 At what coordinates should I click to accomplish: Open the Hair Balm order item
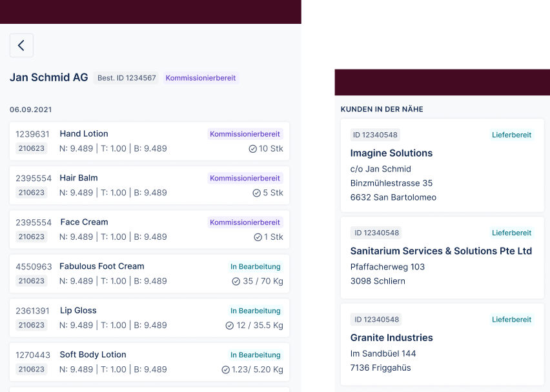pyautogui.click(x=149, y=185)
